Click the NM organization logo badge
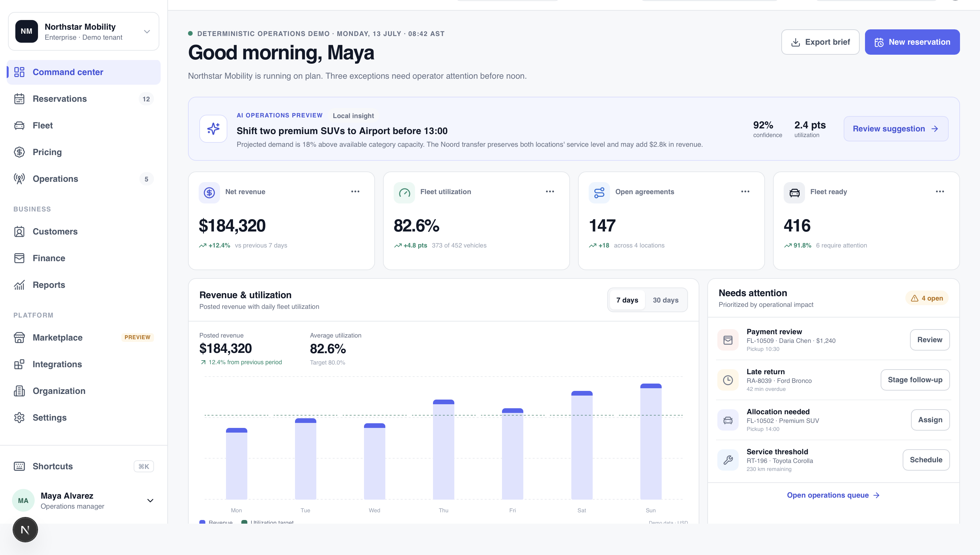 point(26,31)
